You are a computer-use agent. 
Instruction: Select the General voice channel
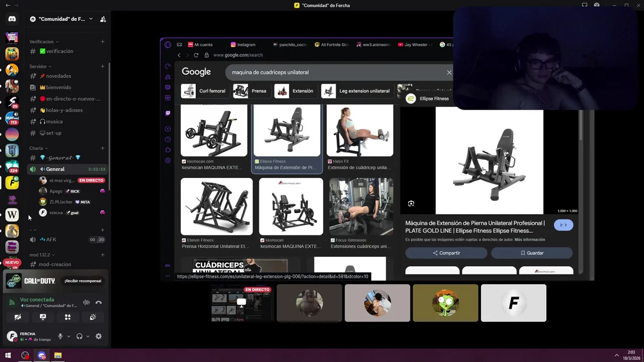pyautogui.click(x=67, y=169)
